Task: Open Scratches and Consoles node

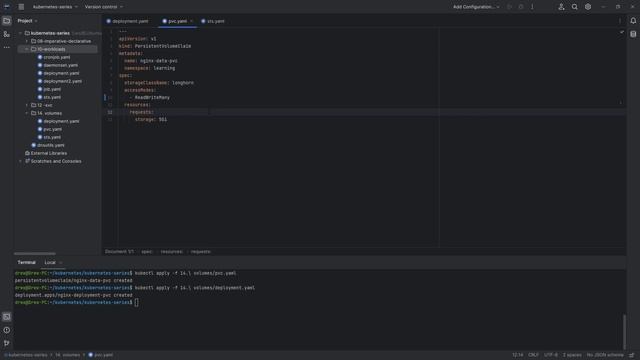Action: (53, 161)
